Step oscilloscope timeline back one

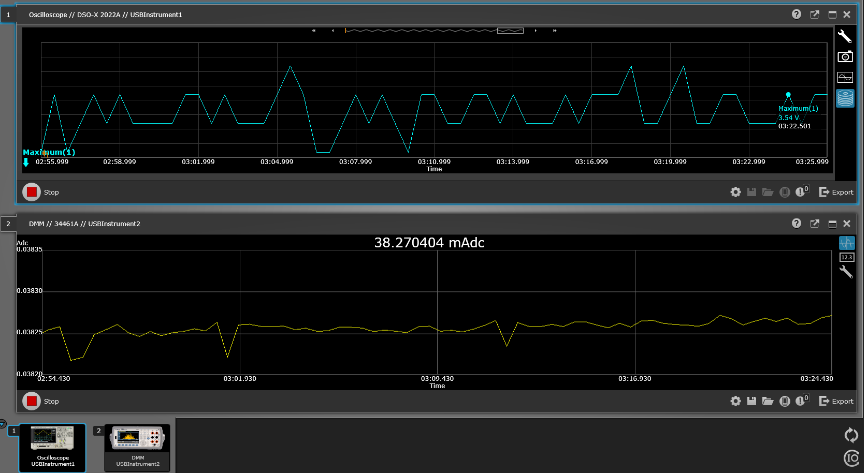332,31
